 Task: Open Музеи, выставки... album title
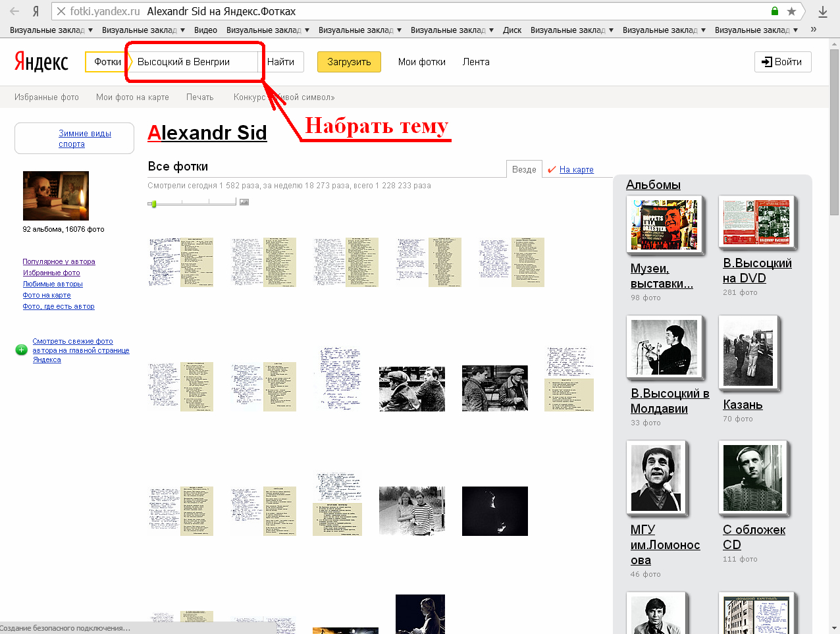(662, 276)
